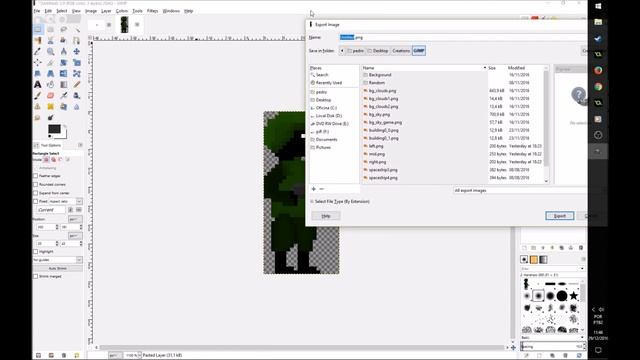Select the Zoom magnifier tool
Screen dimensions: 640x360
pyautogui.click(x=51, y=51)
